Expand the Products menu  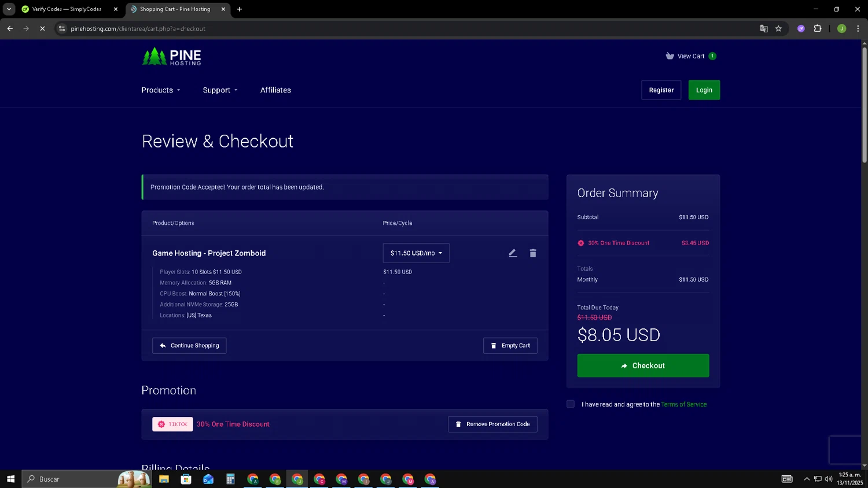161,90
